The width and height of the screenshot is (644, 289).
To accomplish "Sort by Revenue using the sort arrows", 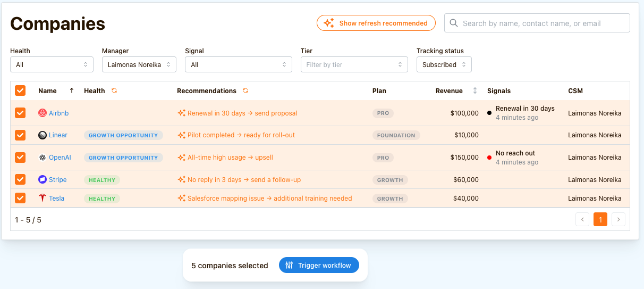I will click(x=475, y=91).
